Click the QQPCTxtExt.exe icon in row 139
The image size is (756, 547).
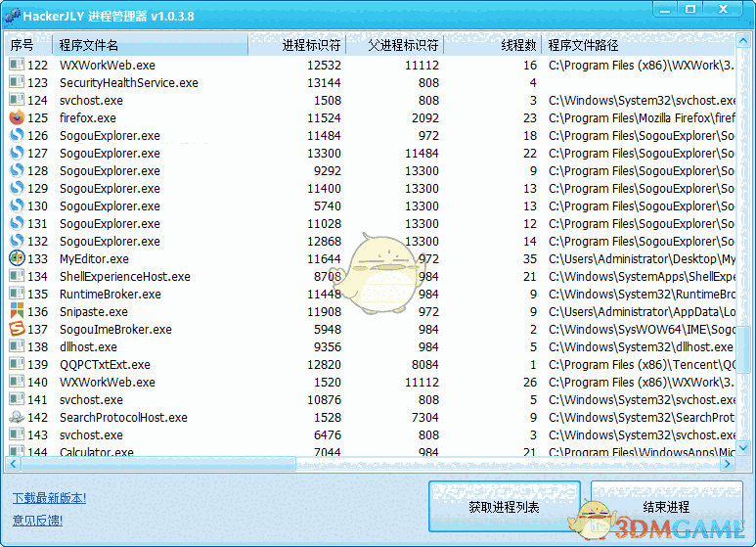17,364
